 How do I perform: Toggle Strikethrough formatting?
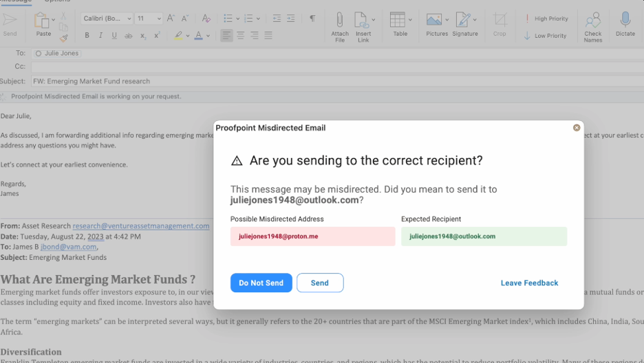pos(129,36)
